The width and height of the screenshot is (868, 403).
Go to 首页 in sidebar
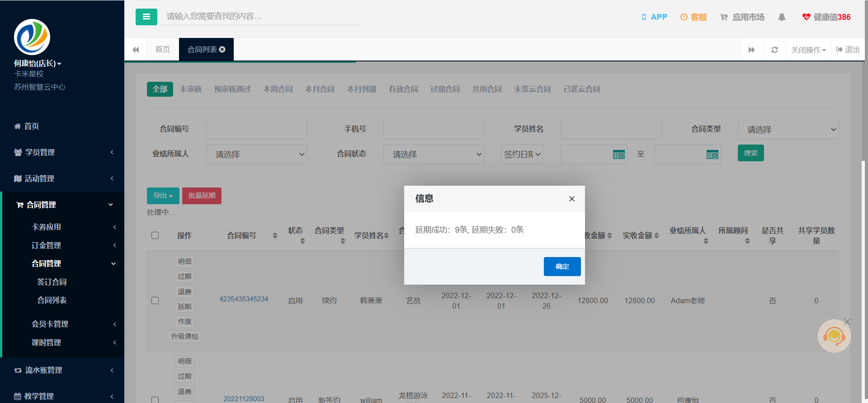pos(27,126)
